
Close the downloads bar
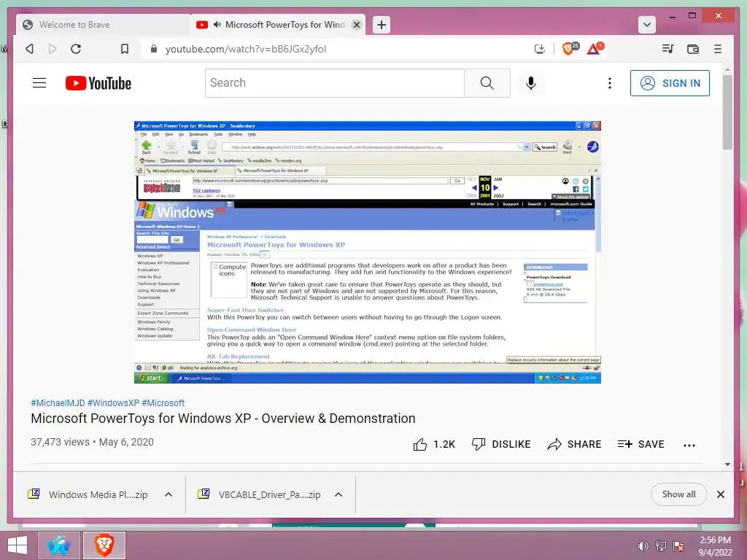click(720, 494)
